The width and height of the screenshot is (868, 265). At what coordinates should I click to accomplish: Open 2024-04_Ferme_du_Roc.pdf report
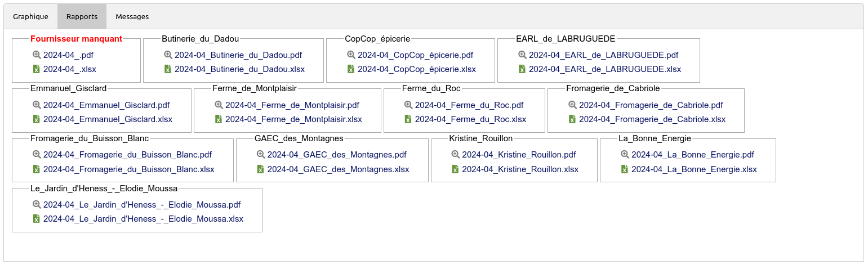click(x=469, y=105)
